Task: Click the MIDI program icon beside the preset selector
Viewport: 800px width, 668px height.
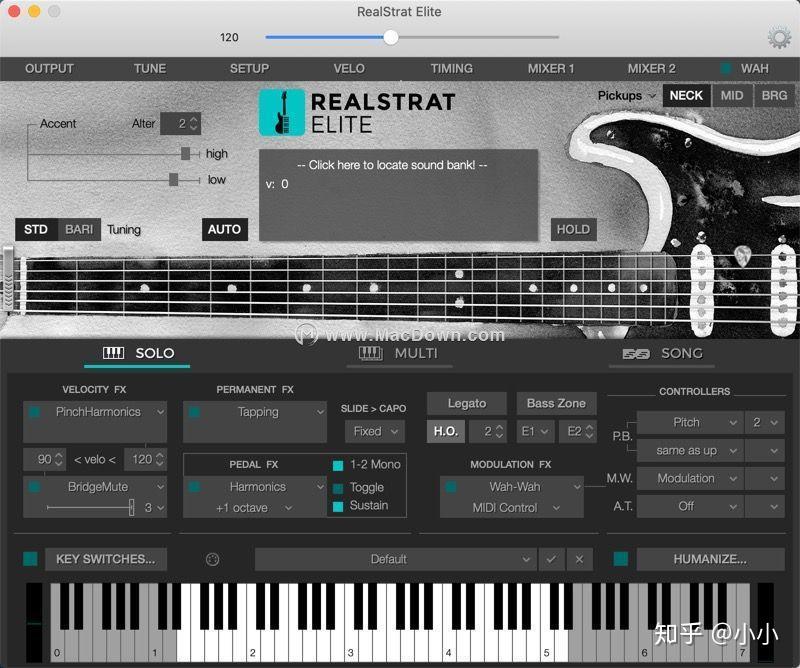Action: (210, 560)
